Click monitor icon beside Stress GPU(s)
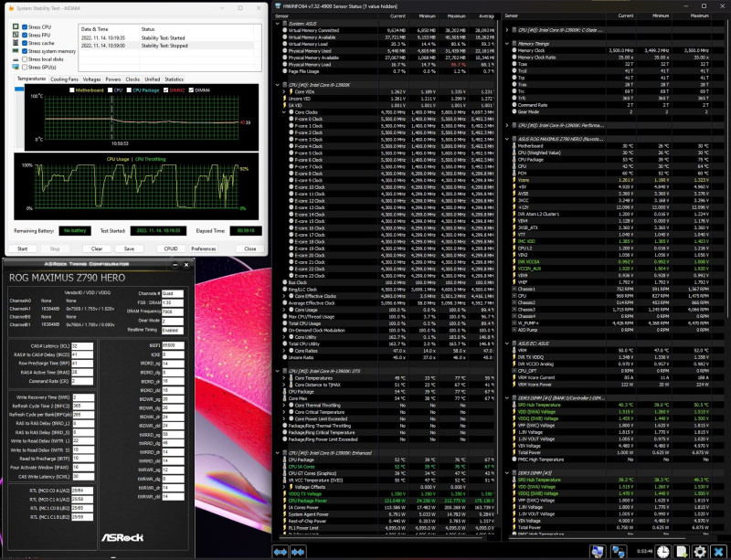The width and height of the screenshot is (731, 560). pyautogui.click(x=16, y=67)
